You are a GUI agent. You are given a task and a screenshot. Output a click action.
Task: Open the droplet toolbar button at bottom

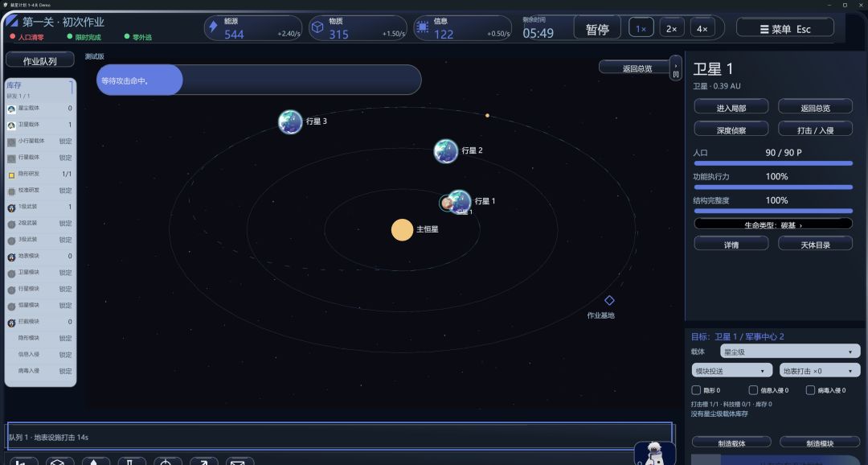point(95,461)
